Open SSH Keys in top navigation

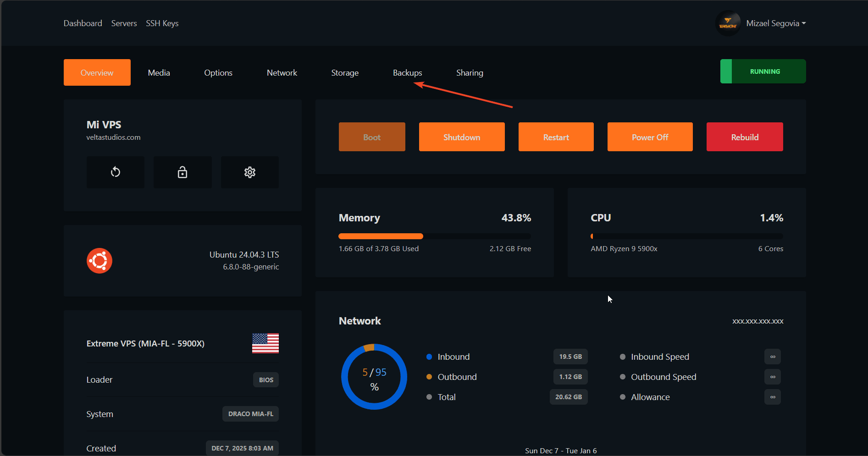tap(162, 23)
